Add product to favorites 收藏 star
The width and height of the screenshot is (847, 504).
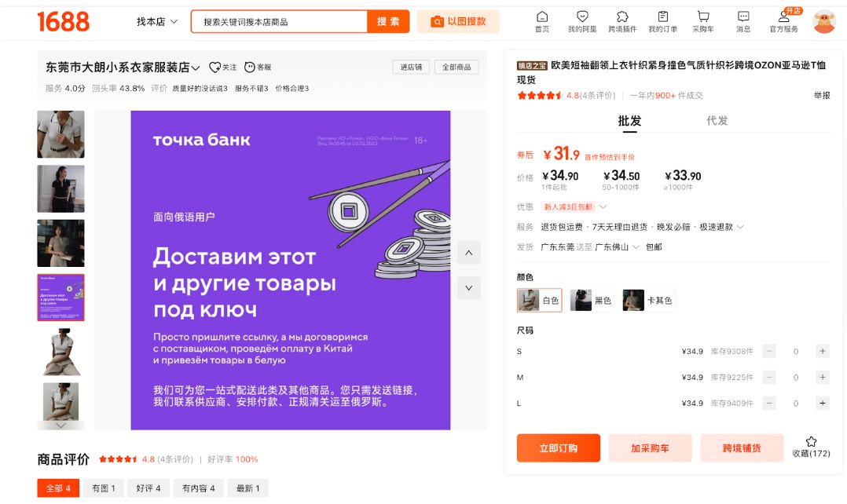pyautogui.click(x=811, y=447)
